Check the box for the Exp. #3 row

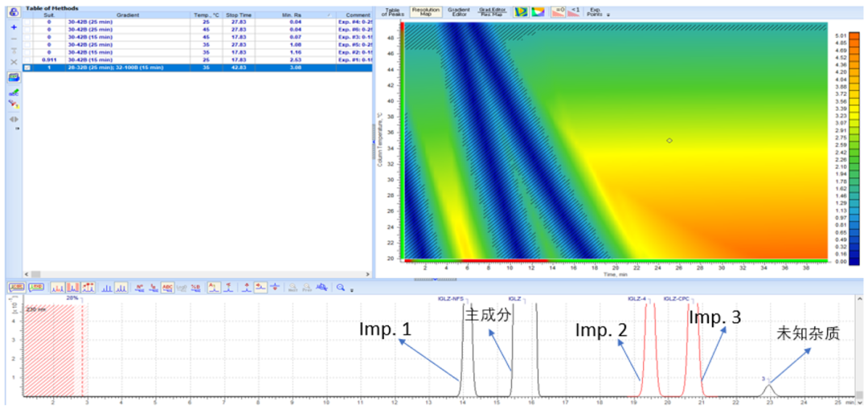click(x=27, y=37)
